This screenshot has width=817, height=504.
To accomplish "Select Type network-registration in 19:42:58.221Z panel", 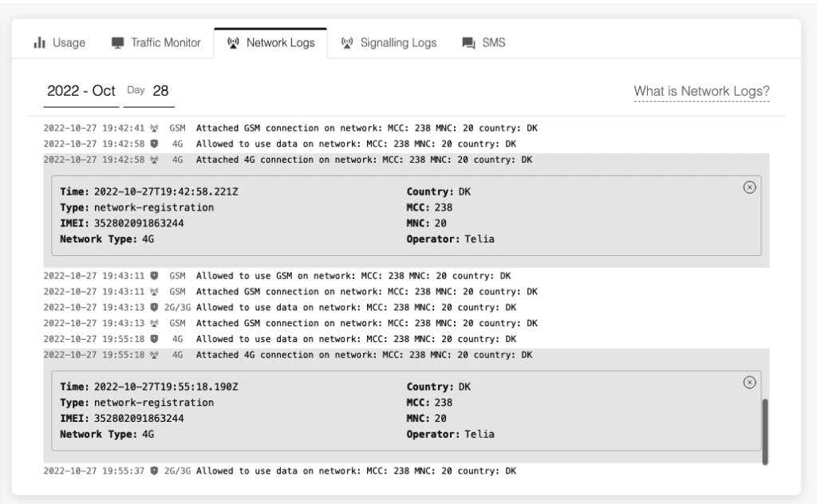I will [x=154, y=207].
